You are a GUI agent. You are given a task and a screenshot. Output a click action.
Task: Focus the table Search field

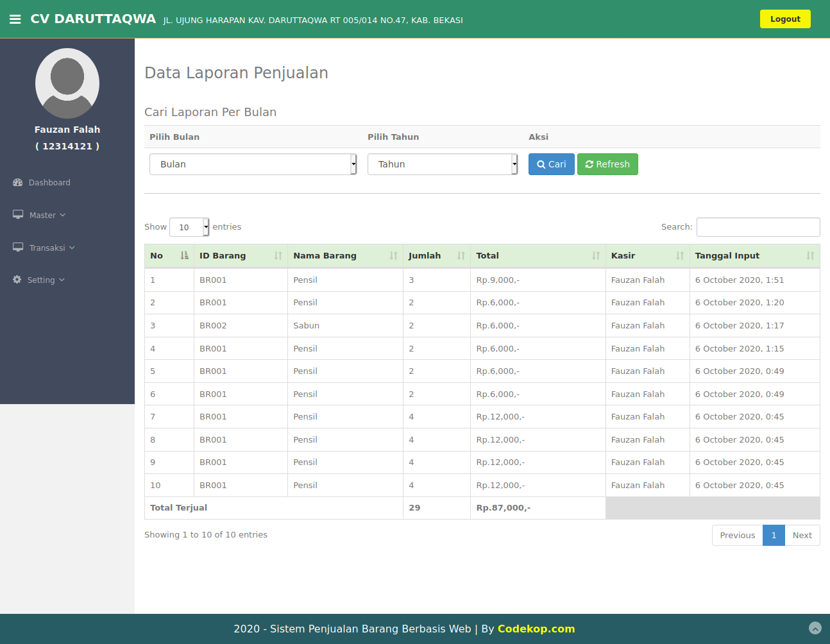coord(758,227)
